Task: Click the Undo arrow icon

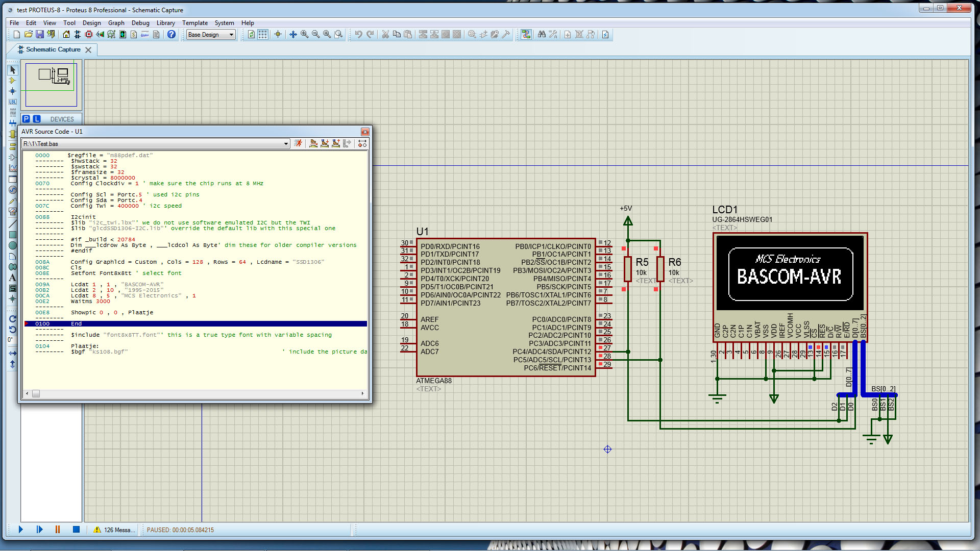Action: pyautogui.click(x=359, y=35)
